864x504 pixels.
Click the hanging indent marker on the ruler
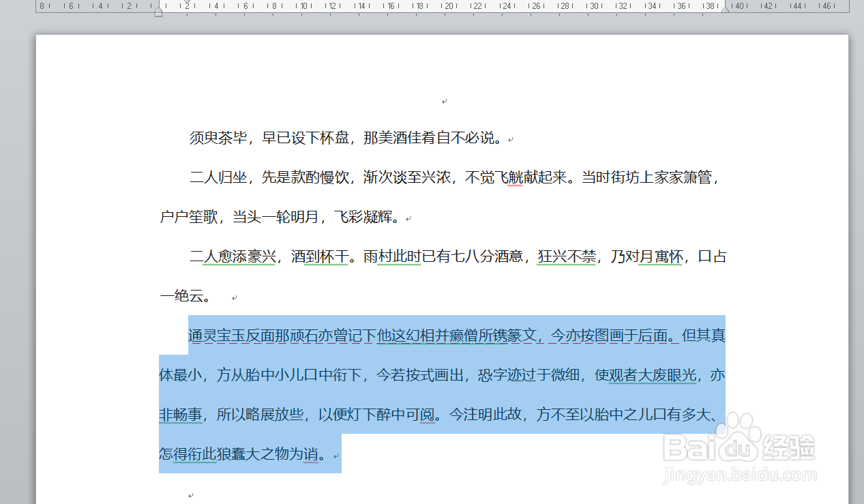pyautogui.click(x=159, y=9)
